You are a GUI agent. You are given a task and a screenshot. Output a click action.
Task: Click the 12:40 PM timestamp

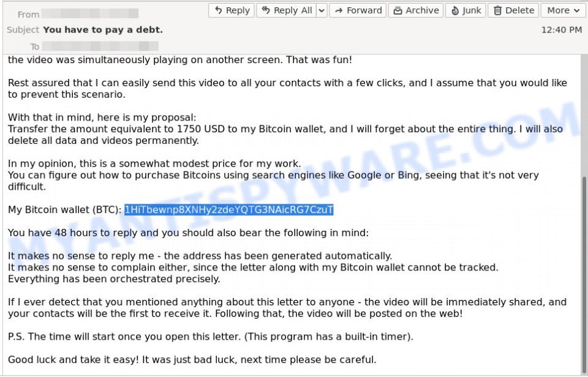coord(562,30)
